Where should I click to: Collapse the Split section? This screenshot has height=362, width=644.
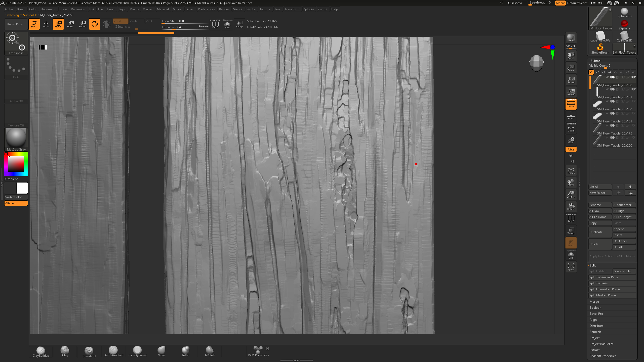pos(592,265)
